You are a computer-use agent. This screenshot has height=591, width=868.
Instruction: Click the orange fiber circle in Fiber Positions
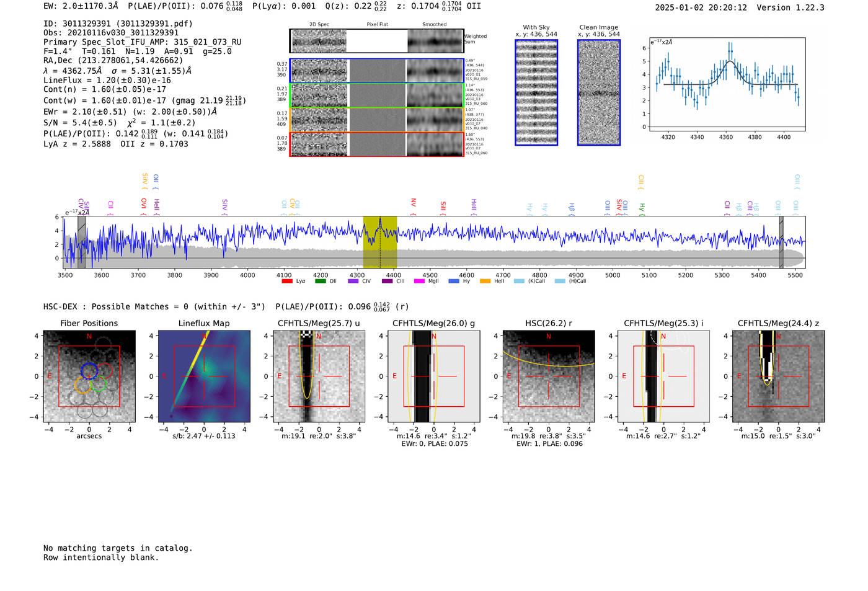pyautogui.click(x=82, y=385)
